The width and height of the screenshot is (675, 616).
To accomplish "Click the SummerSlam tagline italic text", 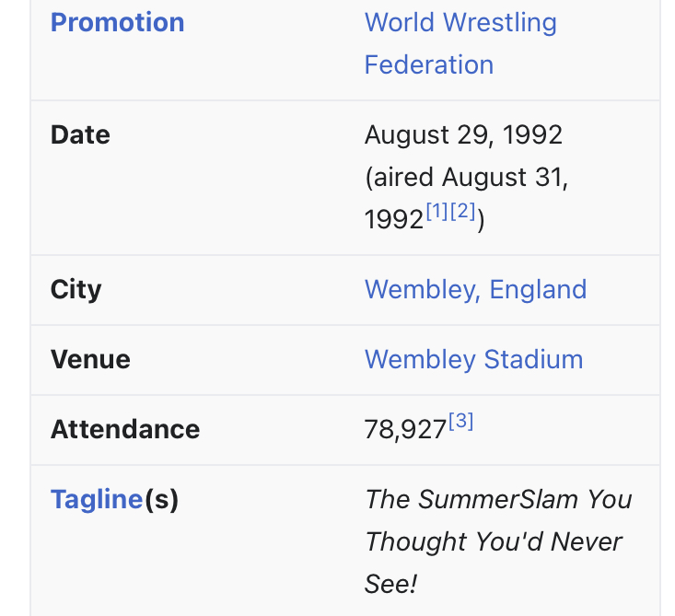I will click(x=498, y=541).
